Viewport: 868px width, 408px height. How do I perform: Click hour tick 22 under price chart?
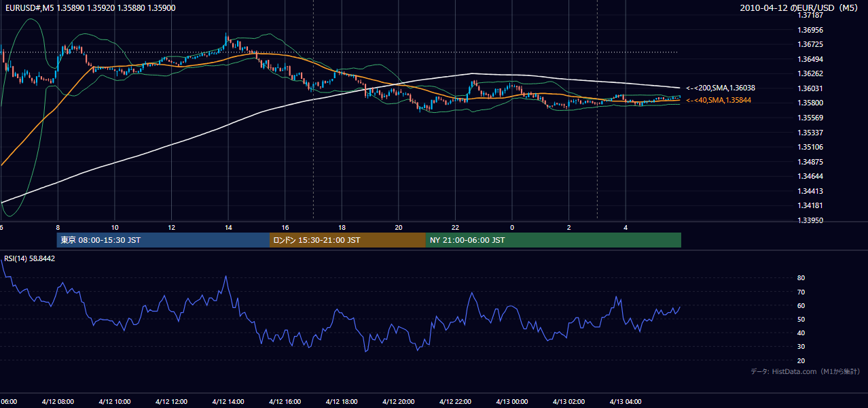click(x=456, y=228)
